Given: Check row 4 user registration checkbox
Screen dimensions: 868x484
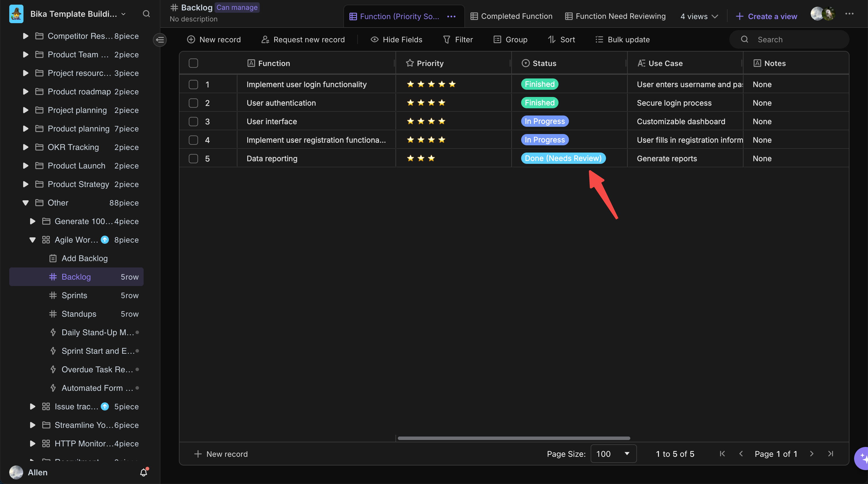Looking at the screenshot, I should pyautogui.click(x=193, y=140).
